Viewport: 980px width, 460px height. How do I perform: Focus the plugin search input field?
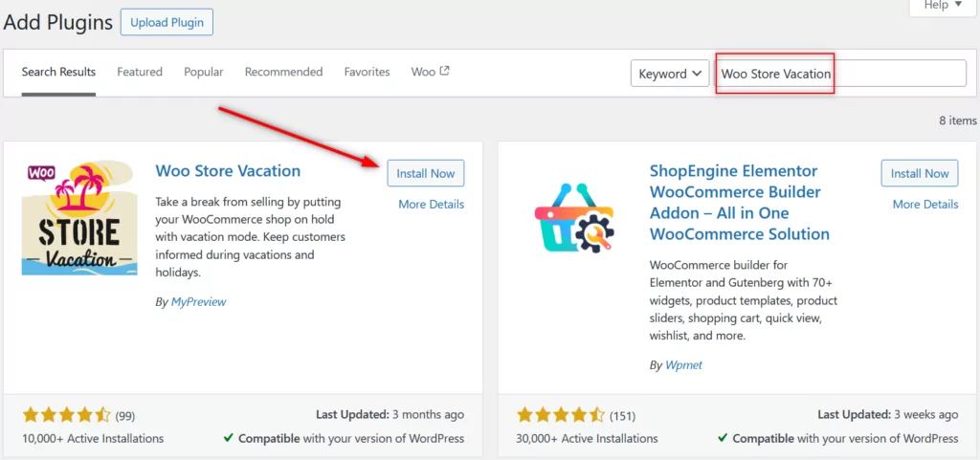coord(840,74)
